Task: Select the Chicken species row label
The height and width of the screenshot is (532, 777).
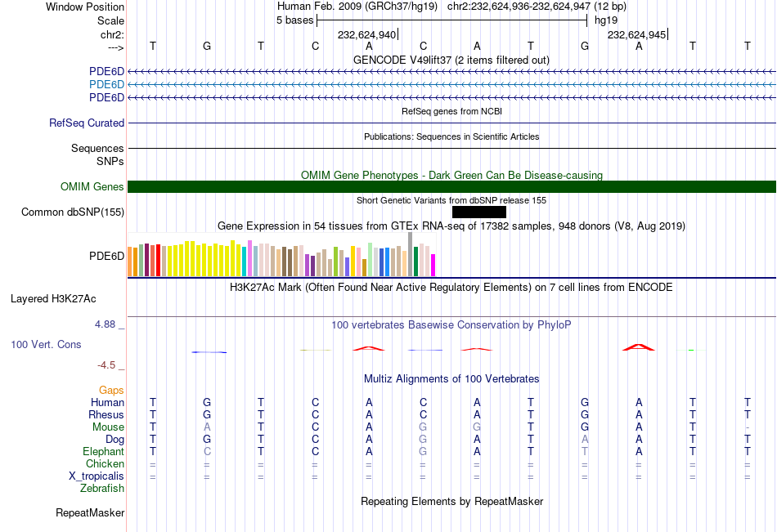Action: tap(105, 463)
